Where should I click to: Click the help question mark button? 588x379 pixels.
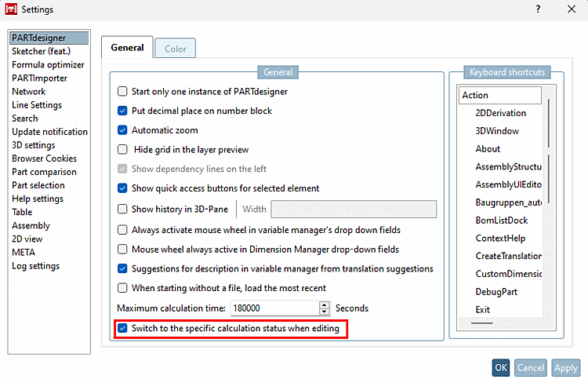tap(538, 9)
